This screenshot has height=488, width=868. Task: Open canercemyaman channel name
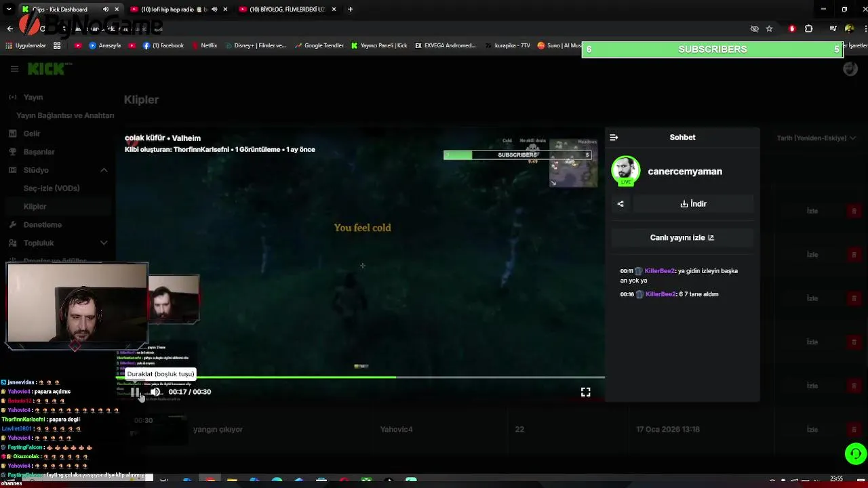point(685,172)
